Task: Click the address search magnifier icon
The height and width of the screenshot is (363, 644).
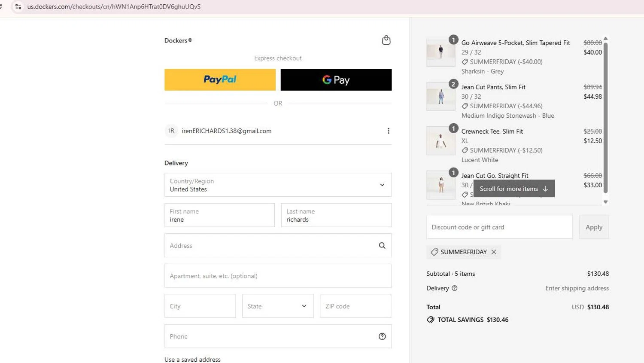Action: pyautogui.click(x=382, y=246)
